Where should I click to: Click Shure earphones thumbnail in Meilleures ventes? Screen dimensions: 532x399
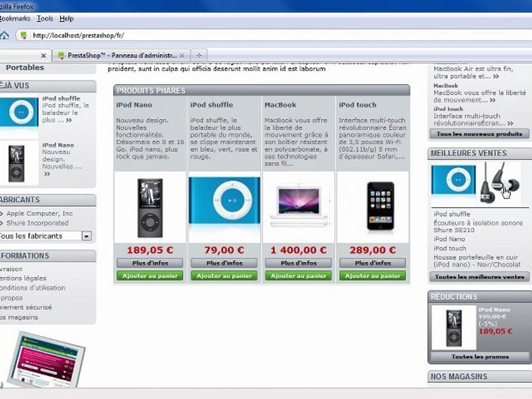tap(499, 183)
